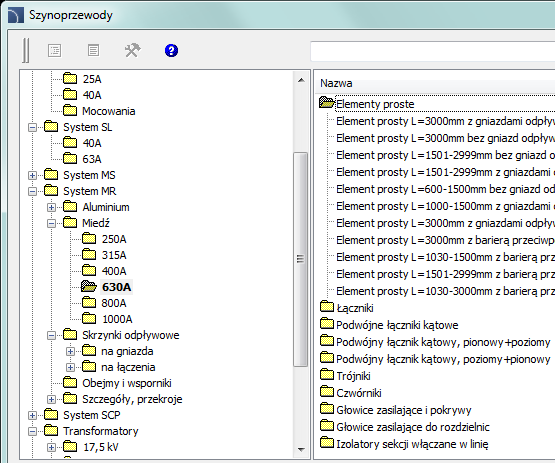
Task: Click the tree view toolbar icon
Action: [55, 51]
